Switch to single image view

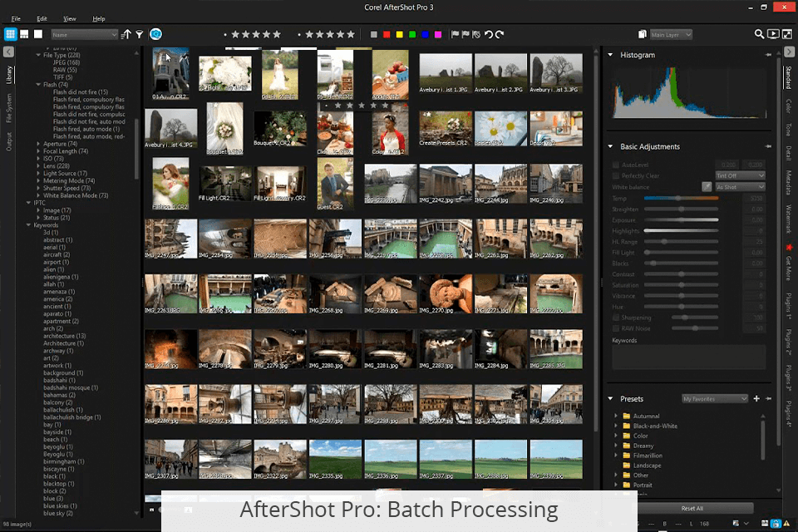point(38,34)
